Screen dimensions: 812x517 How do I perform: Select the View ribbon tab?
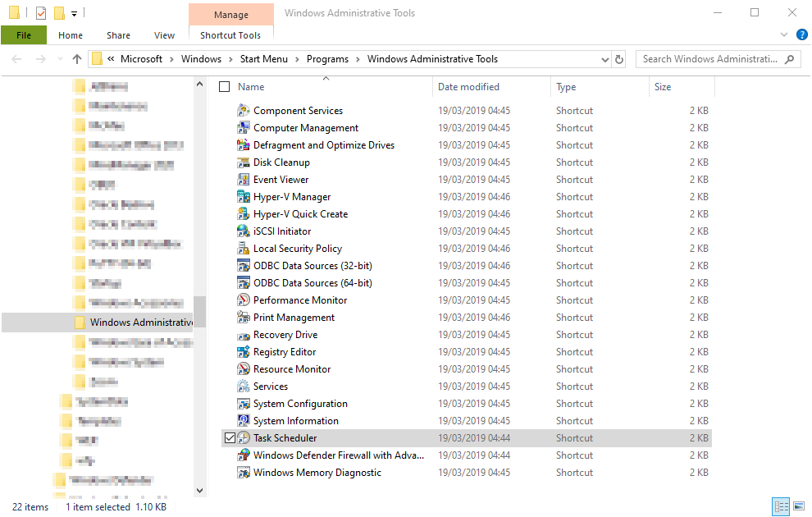coord(164,35)
